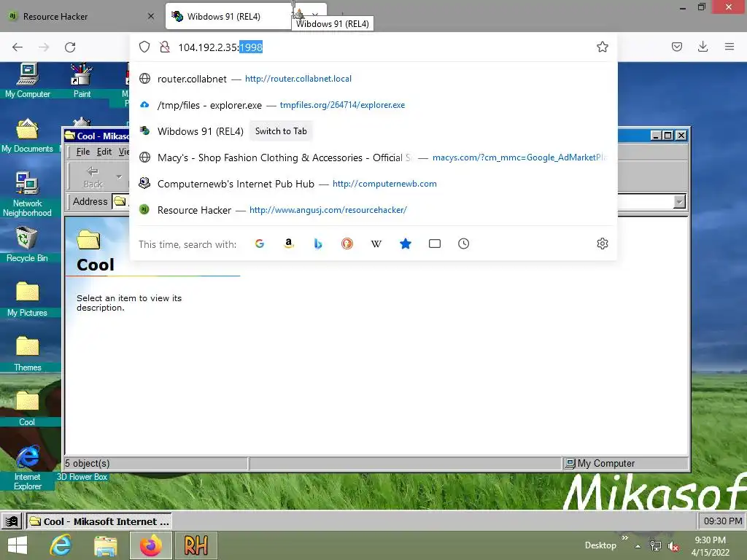Image resolution: width=747 pixels, height=560 pixels.
Task: Open Macy's suggestion entry
Action: (373, 157)
